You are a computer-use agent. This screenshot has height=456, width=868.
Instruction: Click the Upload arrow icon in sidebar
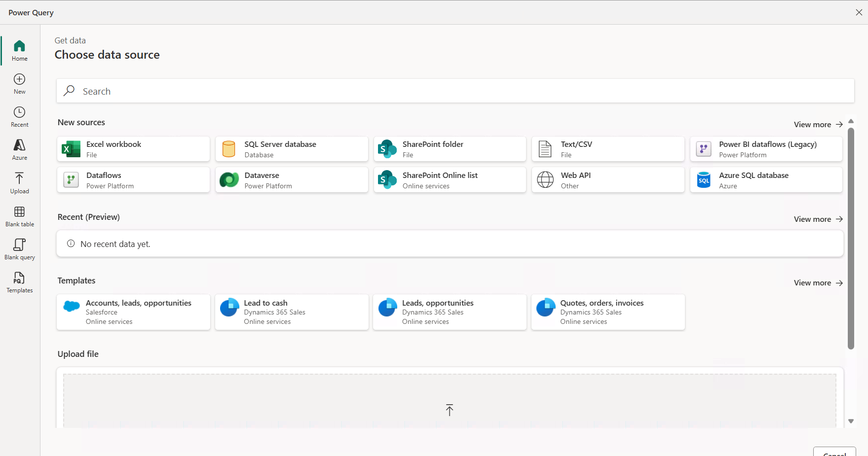coord(19,178)
